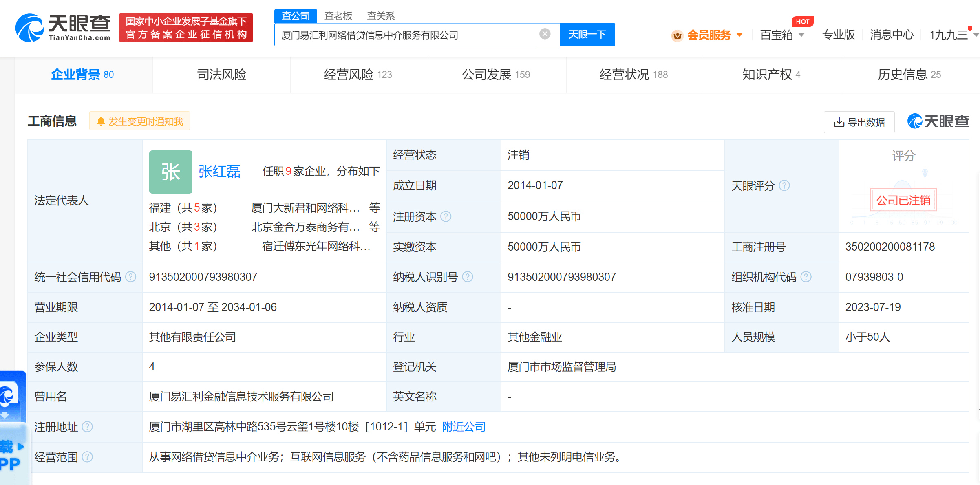Screen dimensions: 980x485
Task: Clear the search box text
Action: (x=545, y=34)
